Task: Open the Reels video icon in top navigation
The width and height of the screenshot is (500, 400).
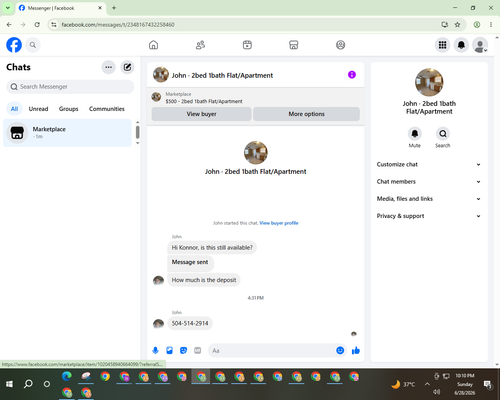Action: [x=247, y=45]
